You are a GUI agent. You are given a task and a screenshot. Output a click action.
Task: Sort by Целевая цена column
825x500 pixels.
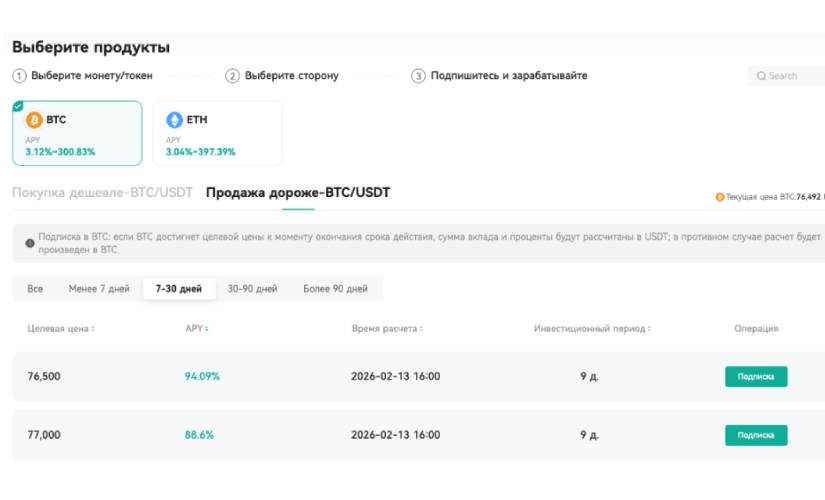point(61,329)
